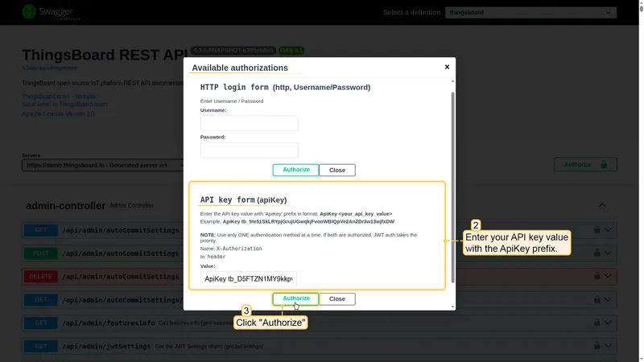Click lock icon on DELETE autoCommitSettings row
644x362 pixels.
[x=597, y=276]
